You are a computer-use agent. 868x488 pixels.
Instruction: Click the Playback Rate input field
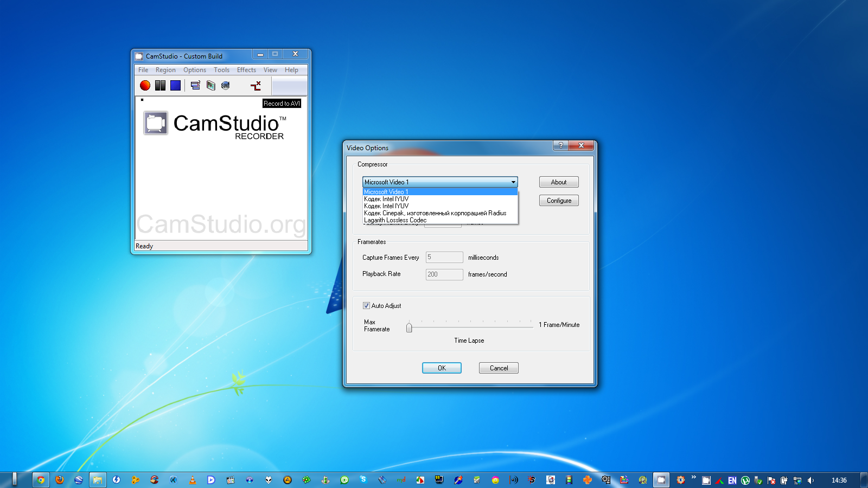click(444, 274)
